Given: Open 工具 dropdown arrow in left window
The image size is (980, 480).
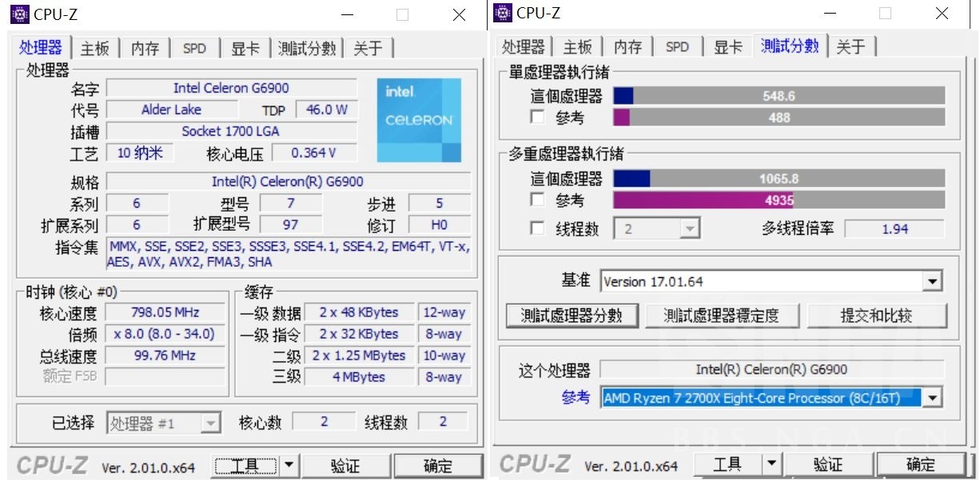Looking at the screenshot, I should click(x=289, y=466).
